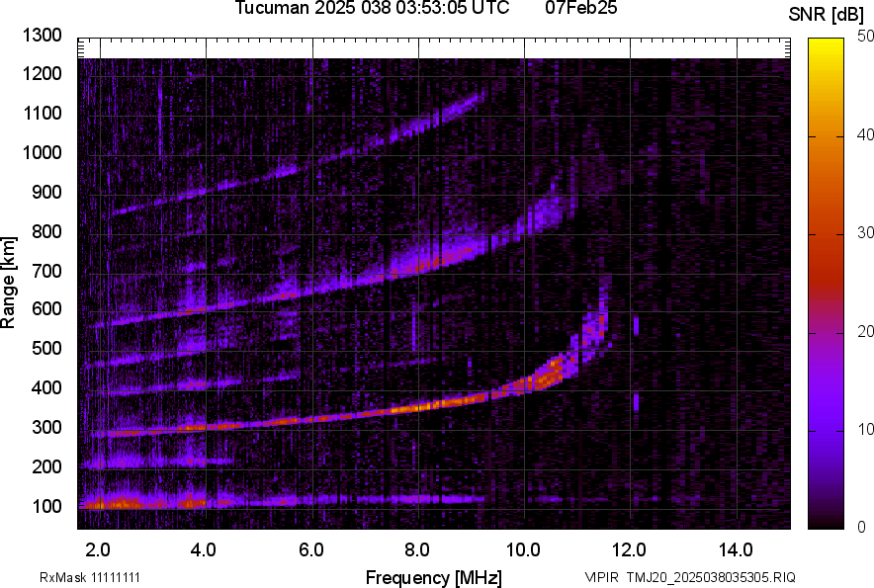
Task: Click the 'Frequency [MHz]' axis label
Action: point(434,577)
